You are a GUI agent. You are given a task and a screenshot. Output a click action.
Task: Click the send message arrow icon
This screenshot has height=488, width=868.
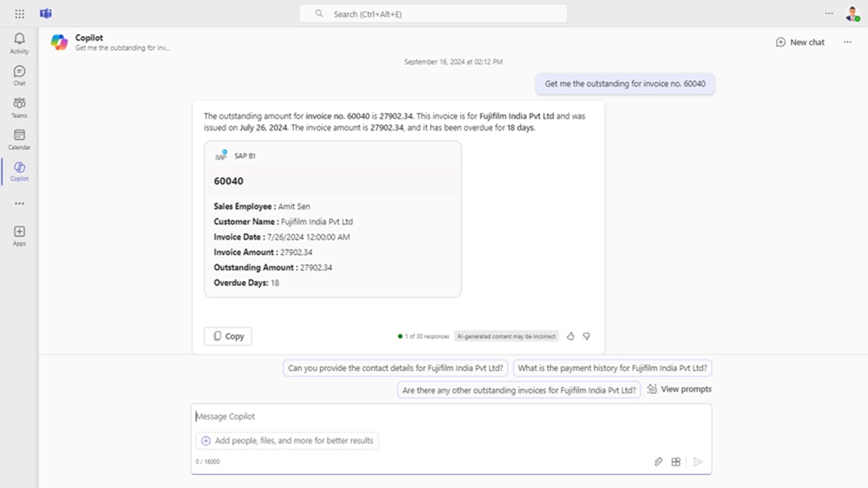[698, 462]
